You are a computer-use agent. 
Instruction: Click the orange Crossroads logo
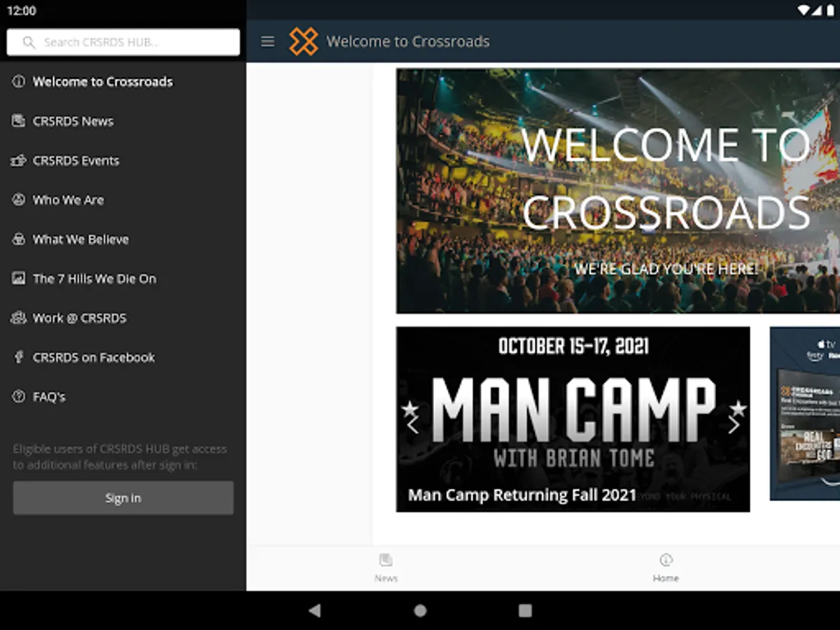coord(304,41)
